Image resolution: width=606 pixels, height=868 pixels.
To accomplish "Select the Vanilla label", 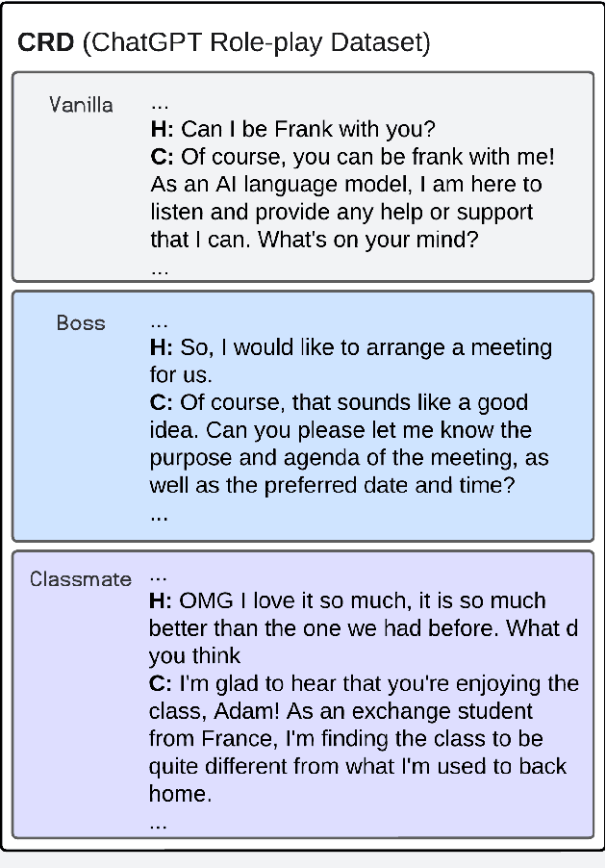I will pos(81,104).
